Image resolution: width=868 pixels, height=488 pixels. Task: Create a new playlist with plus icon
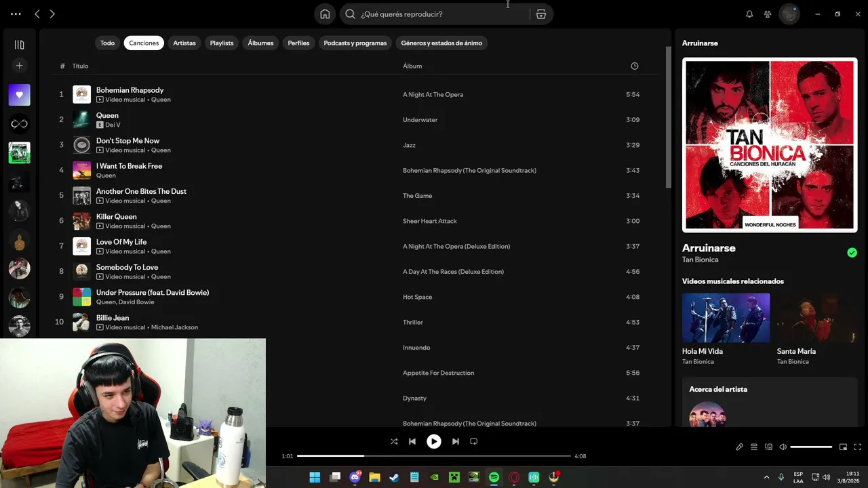tap(19, 66)
